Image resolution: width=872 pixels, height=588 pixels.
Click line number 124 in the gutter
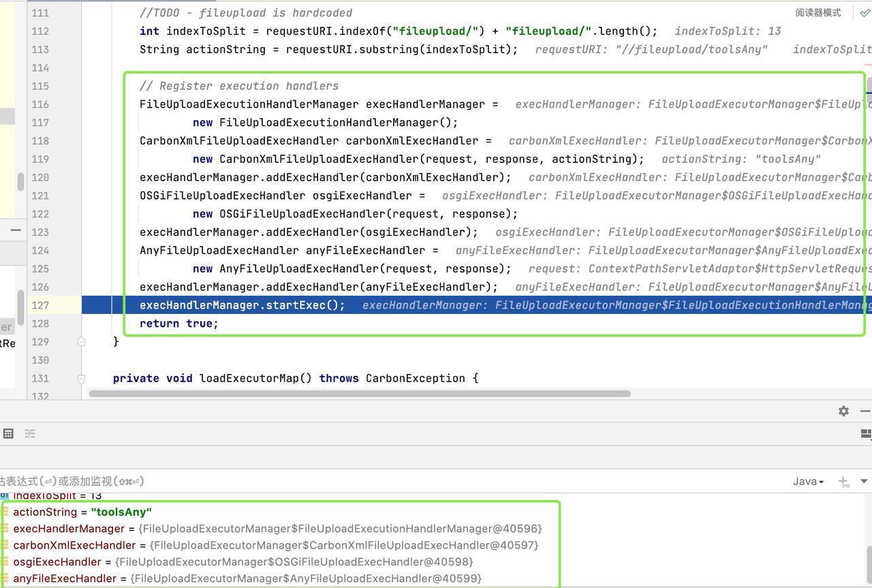tap(40, 250)
